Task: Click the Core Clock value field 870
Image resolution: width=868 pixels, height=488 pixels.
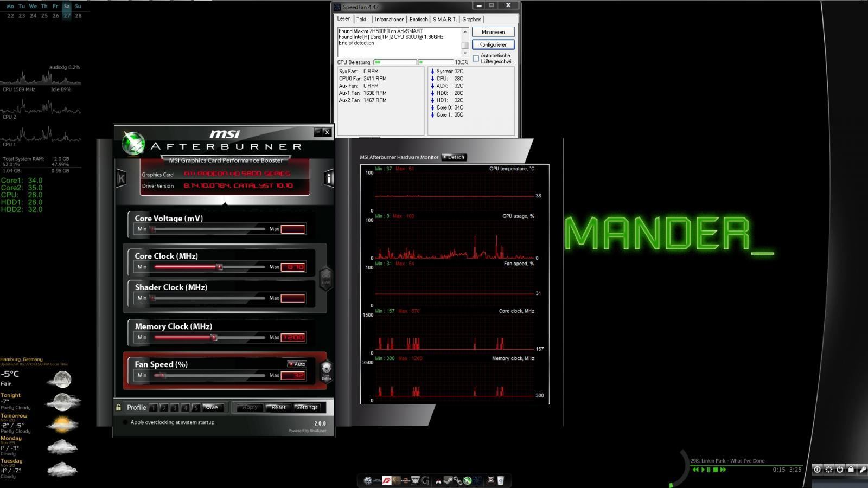Action: (293, 267)
